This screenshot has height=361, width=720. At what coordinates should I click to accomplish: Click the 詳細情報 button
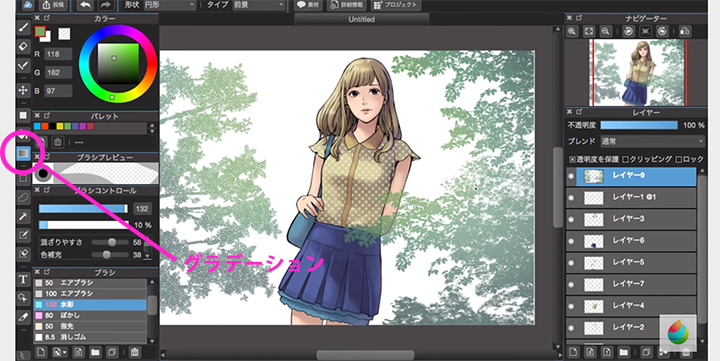(347, 5)
